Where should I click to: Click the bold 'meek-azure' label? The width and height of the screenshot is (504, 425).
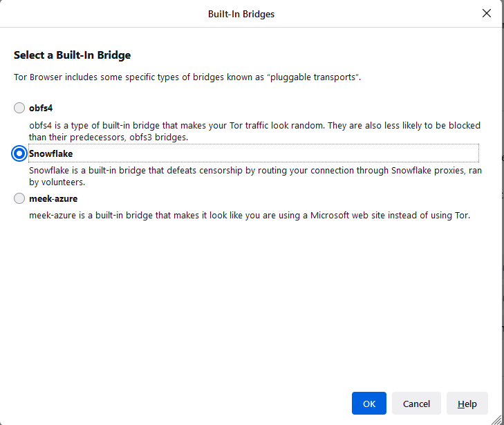click(x=53, y=199)
